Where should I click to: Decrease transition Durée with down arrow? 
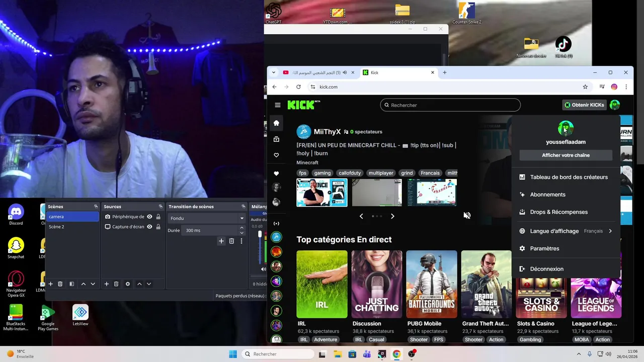click(x=242, y=233)
